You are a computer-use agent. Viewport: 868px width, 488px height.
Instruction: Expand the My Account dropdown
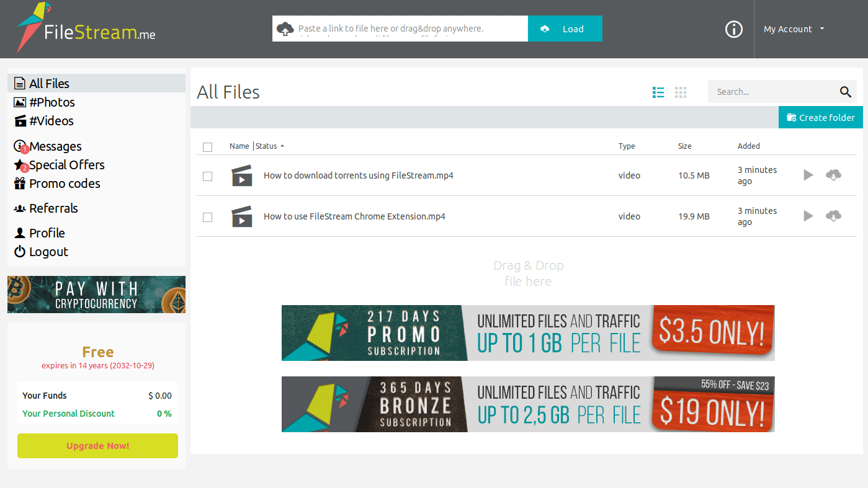(794, 29)
